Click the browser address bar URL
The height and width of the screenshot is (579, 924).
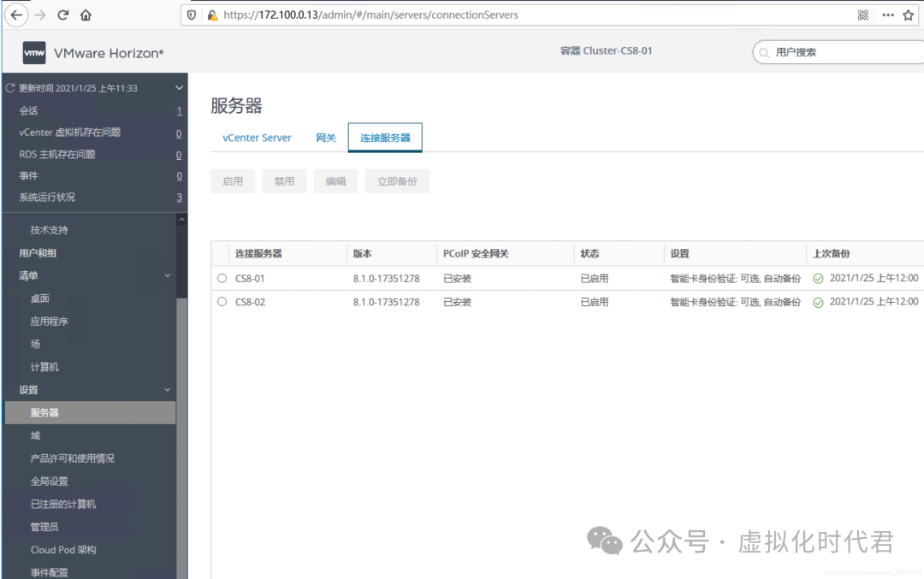click(x=370, y=15)
